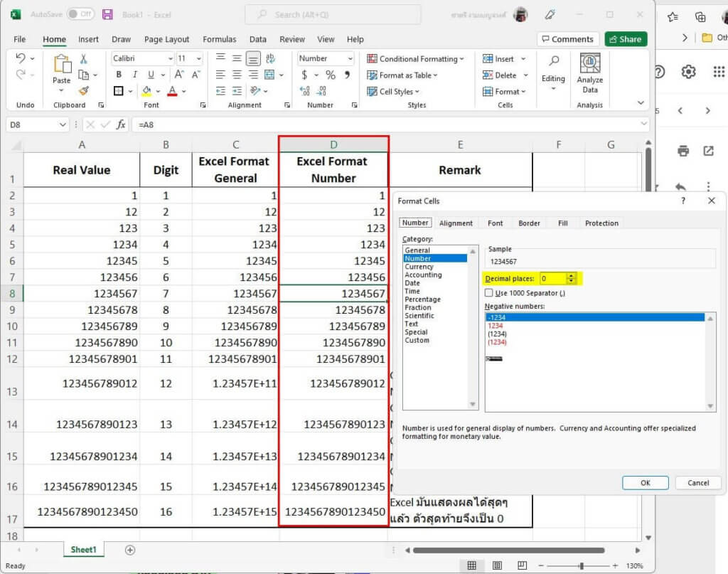Viewport: 728px width, 574px height.
Task: Click the formula bar containing =A8
Action: (x=389, y=124)
